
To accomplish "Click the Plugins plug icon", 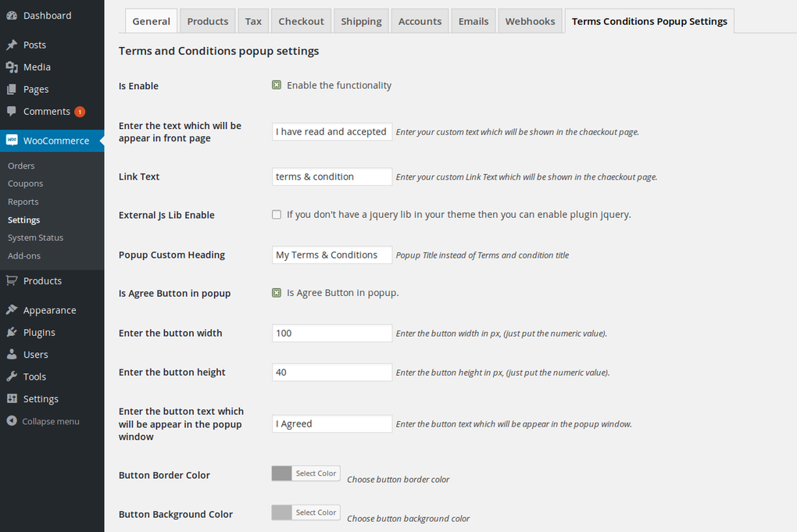I will pos(12,332).
